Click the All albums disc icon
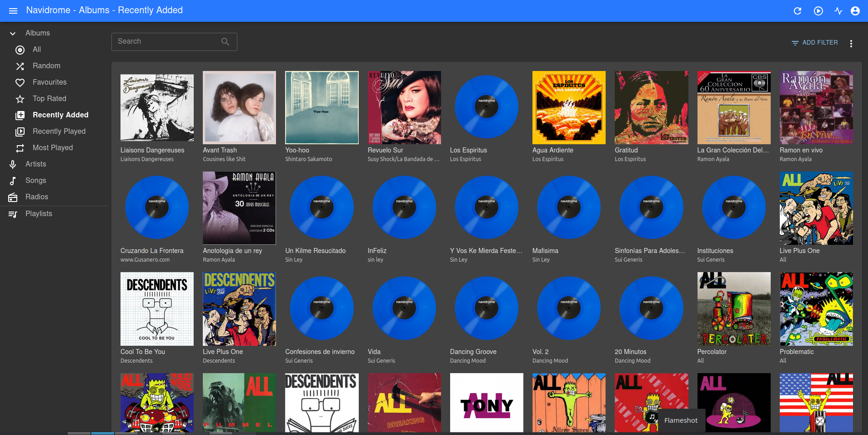 [x=20, y=50]
